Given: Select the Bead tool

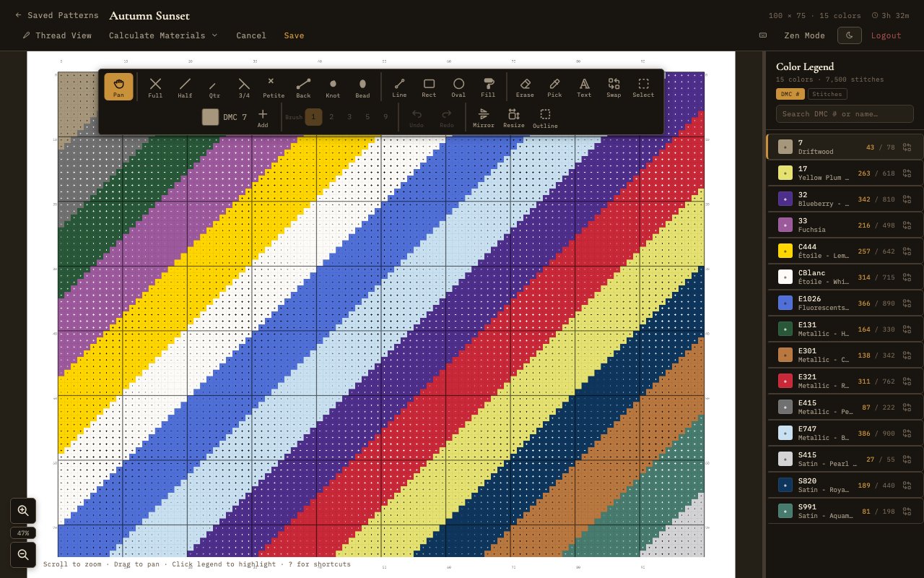Looking at the screenshot, I should click(x=362, y=87).
